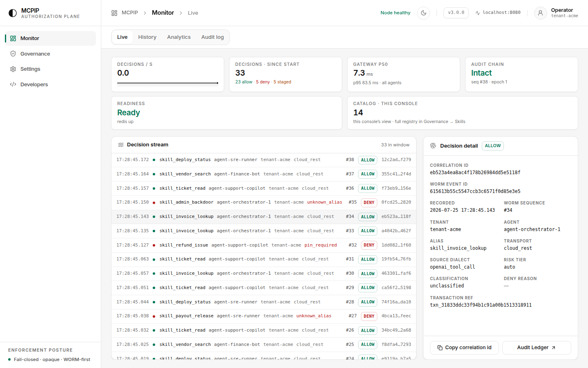Click the correlation ID value eb523a4ea8ac4f…
Screen dimensions: 588x368
point(475,173)
